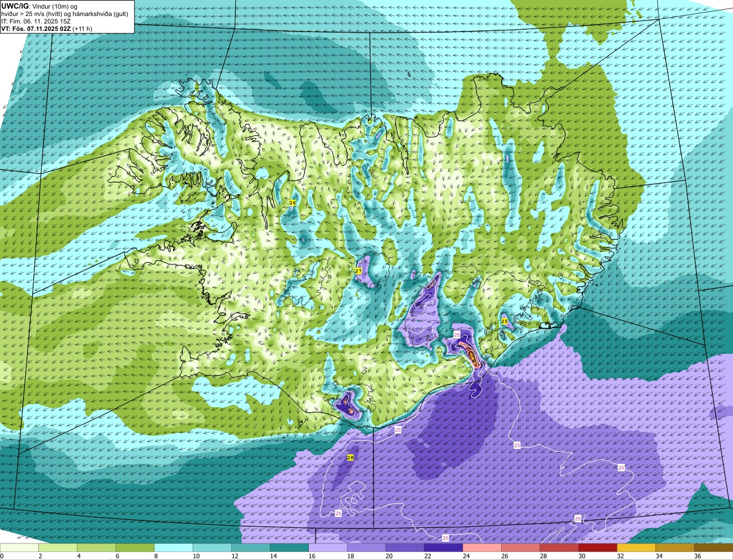The width and height of the screenshot is (733, 560).
Task: Pick the 20–22 m/s purple legend swatch
Action: pos(405,547)
